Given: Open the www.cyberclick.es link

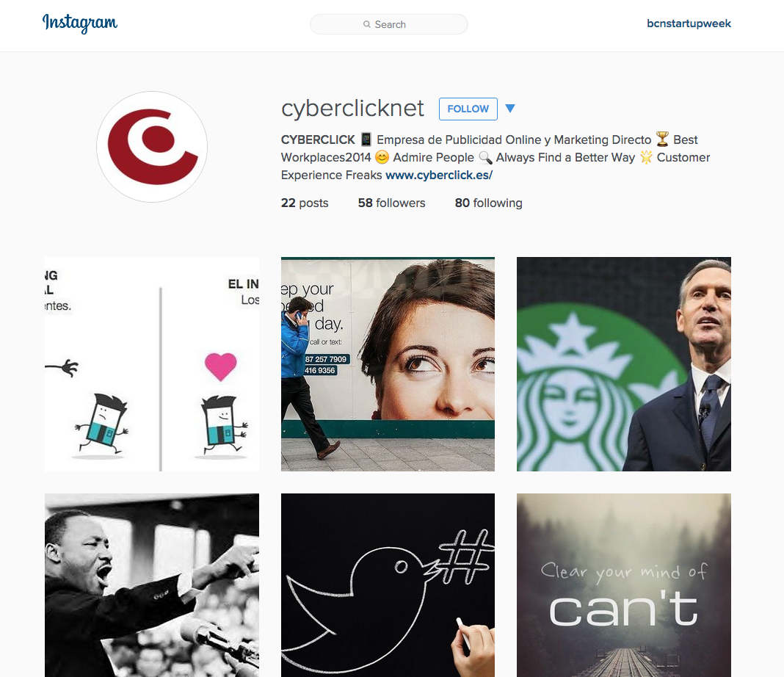Looking at the screenshot, I should [x=439, y=175].
